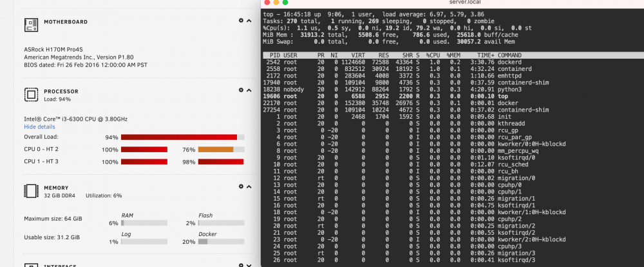Expand the Interface section chevron

click(249, 265)
